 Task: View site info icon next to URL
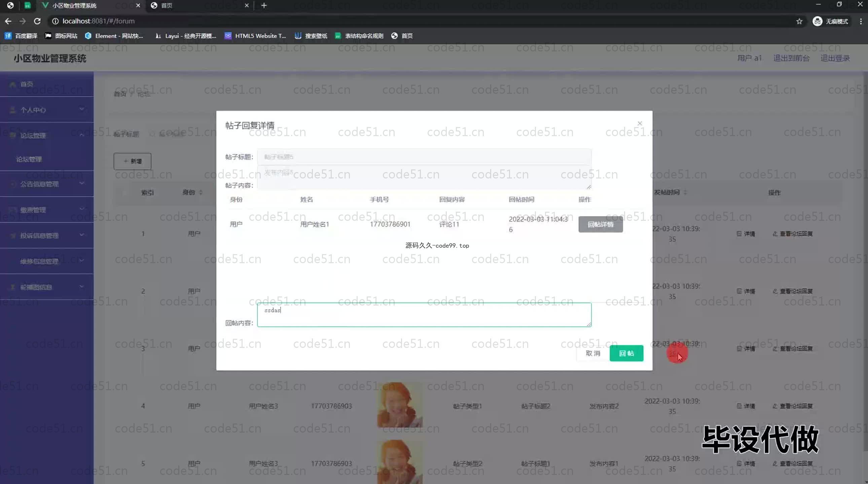tap(55, 21)
